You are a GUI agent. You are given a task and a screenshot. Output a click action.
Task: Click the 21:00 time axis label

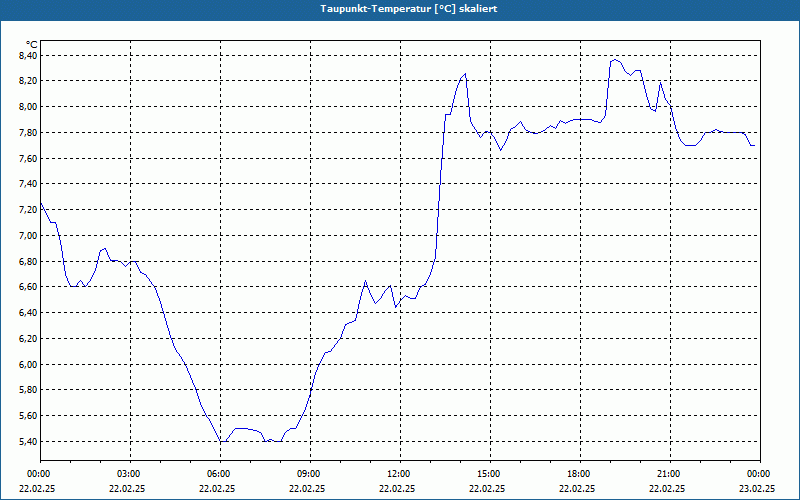[670, 474]
